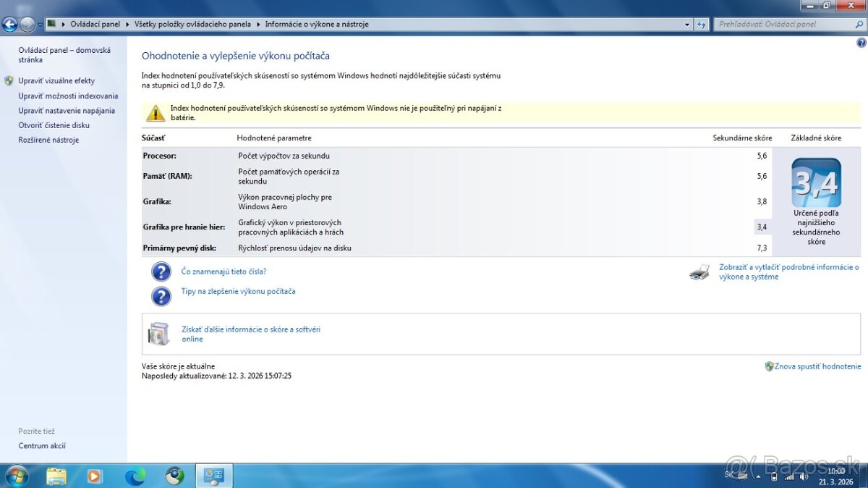The image size is (868, 488).
Task: Click the battery icon in the system tray
Action: pos(774,476)
